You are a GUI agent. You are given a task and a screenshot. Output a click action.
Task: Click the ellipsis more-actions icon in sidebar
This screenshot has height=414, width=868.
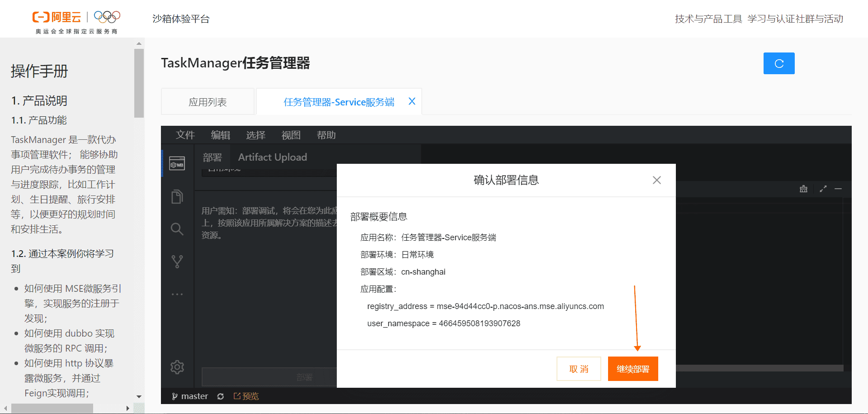tap(177, 294)
